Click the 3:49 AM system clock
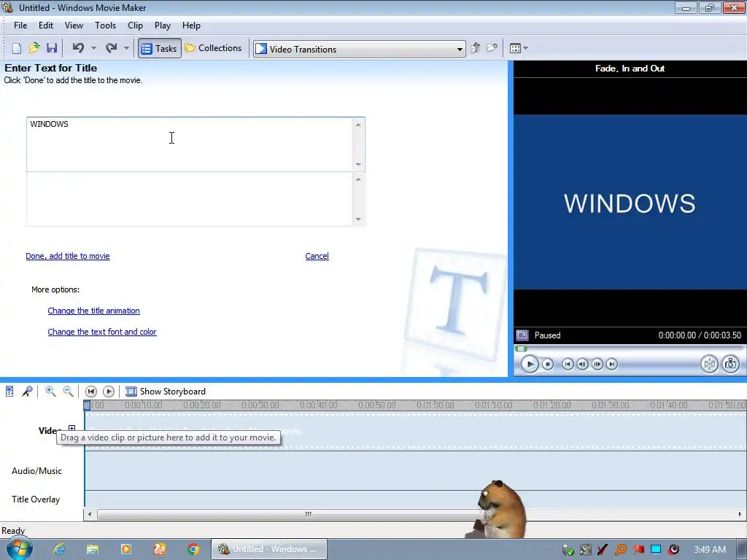 (x=710, y=550)
